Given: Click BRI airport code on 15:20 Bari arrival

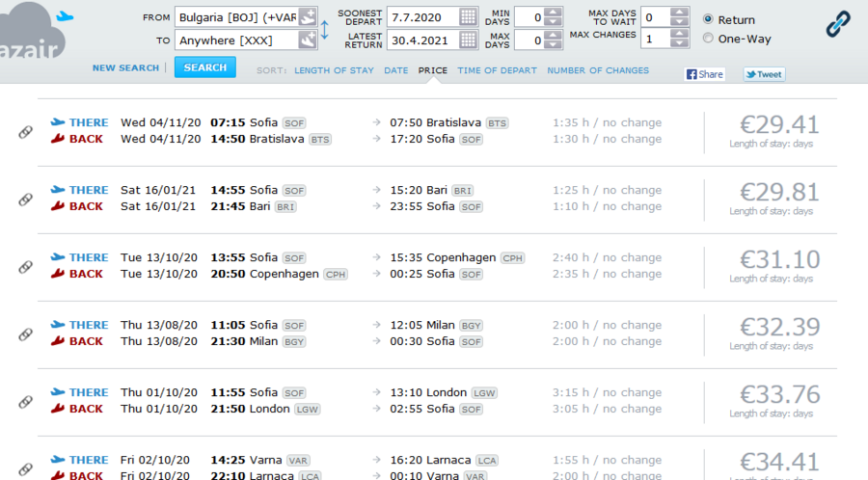Looking at the screenshot, I should point(462,190).
